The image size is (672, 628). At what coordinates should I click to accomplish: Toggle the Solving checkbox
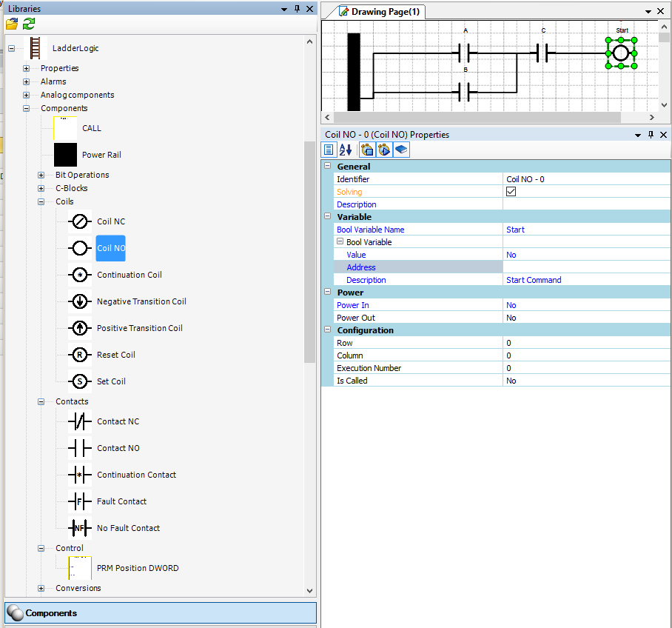point(511,192)
